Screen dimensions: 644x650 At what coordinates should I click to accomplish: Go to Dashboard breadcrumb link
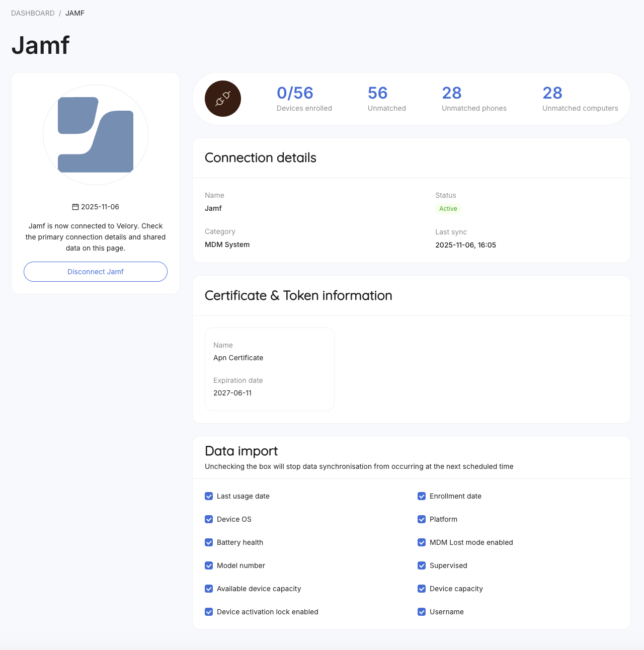[x=33, y=13]
